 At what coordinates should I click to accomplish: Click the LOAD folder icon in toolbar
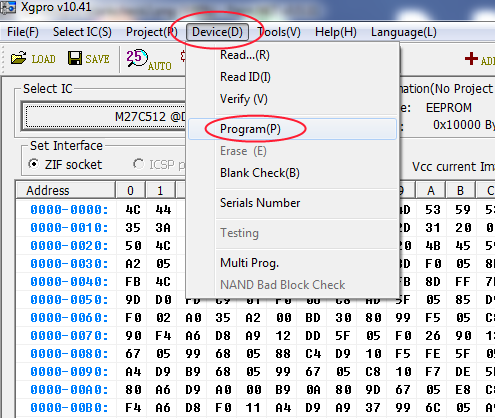19,58
